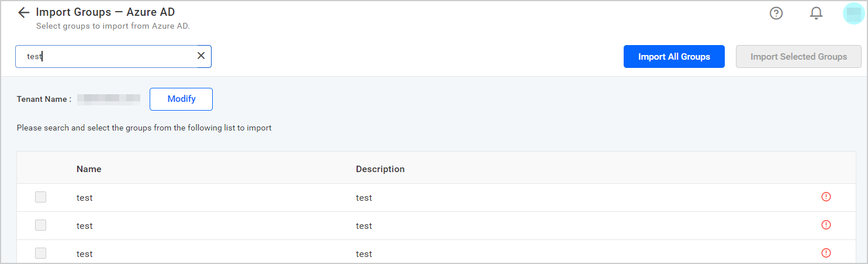868x264 pixels.
Task: Click the Modify tenant button
Action: coord(181,99)
